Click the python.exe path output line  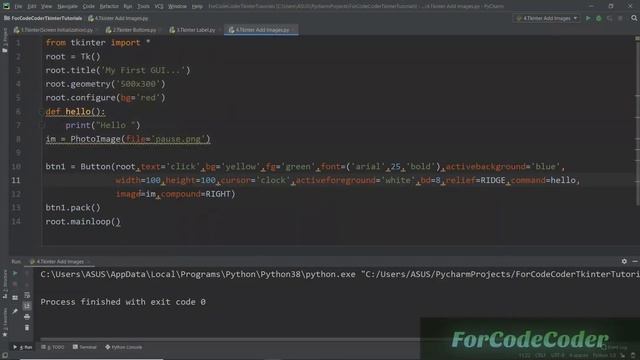[340, 274]
